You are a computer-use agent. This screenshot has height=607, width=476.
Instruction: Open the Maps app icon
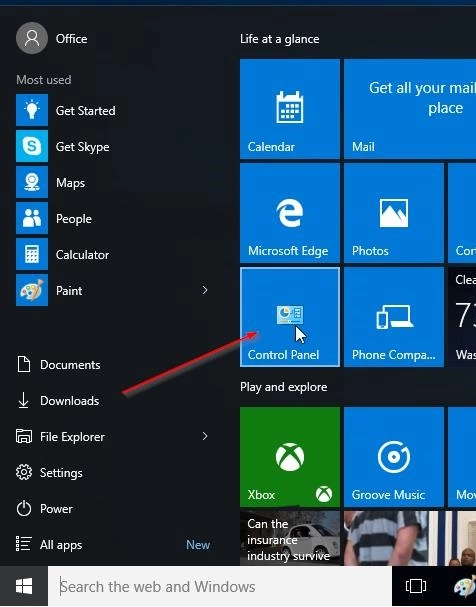coord(32,182)
